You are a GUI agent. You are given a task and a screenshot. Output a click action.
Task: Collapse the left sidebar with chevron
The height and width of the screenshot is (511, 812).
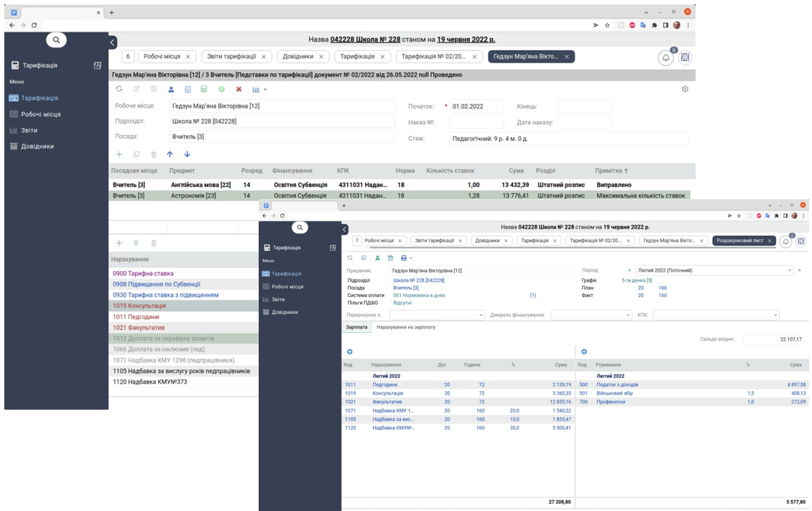[113, 43]
